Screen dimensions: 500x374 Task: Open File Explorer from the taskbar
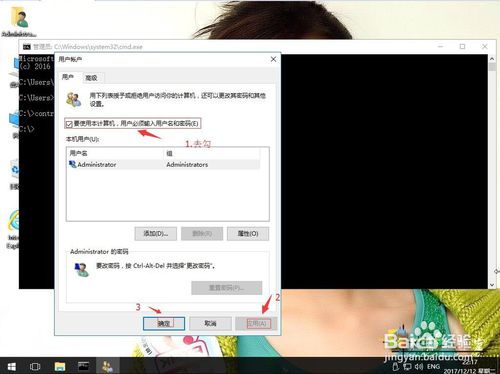(60, 366)
